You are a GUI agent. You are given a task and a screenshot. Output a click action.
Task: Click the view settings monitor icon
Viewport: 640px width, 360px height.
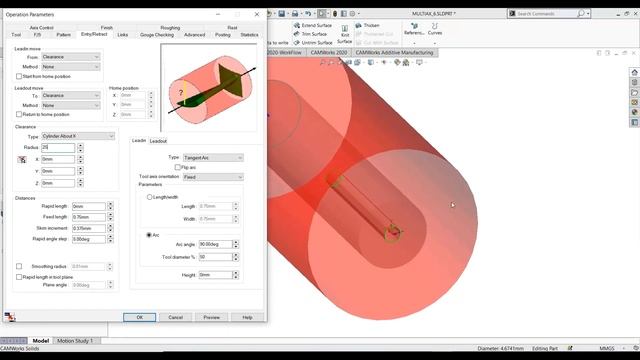(419, 62)
